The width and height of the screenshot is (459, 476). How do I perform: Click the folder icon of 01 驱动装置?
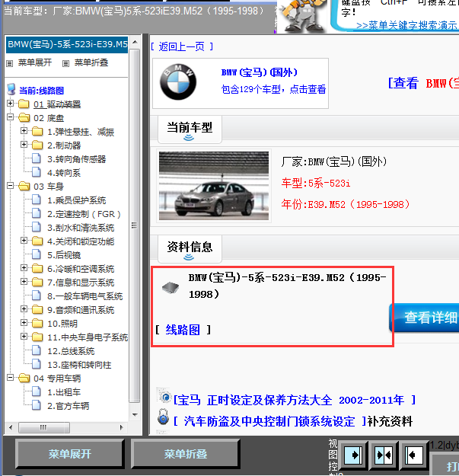click(x=24, y=104)
